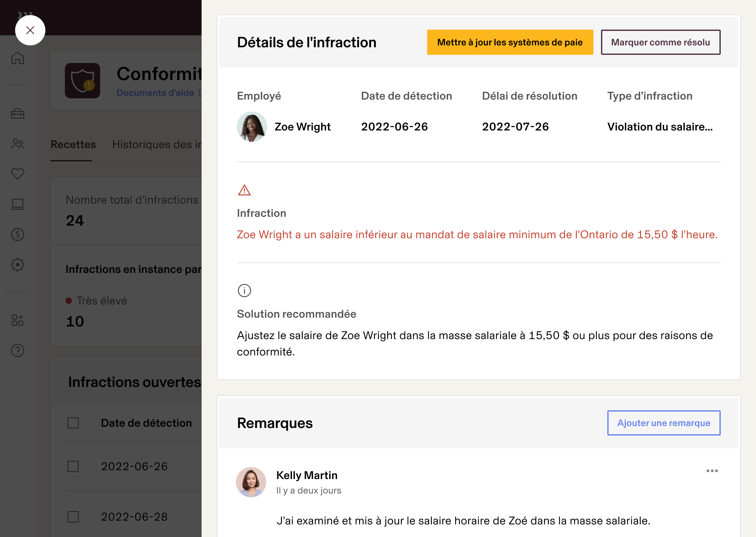
Task: Open the payroll dollar icon in sidebar
Action: coord(18,234)
